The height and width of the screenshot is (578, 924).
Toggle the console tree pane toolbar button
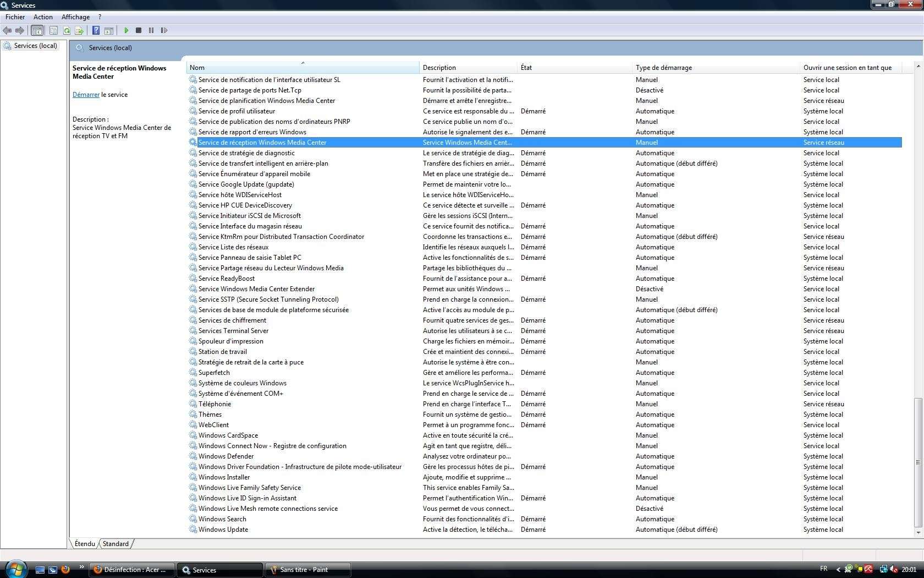coord(37,30)
